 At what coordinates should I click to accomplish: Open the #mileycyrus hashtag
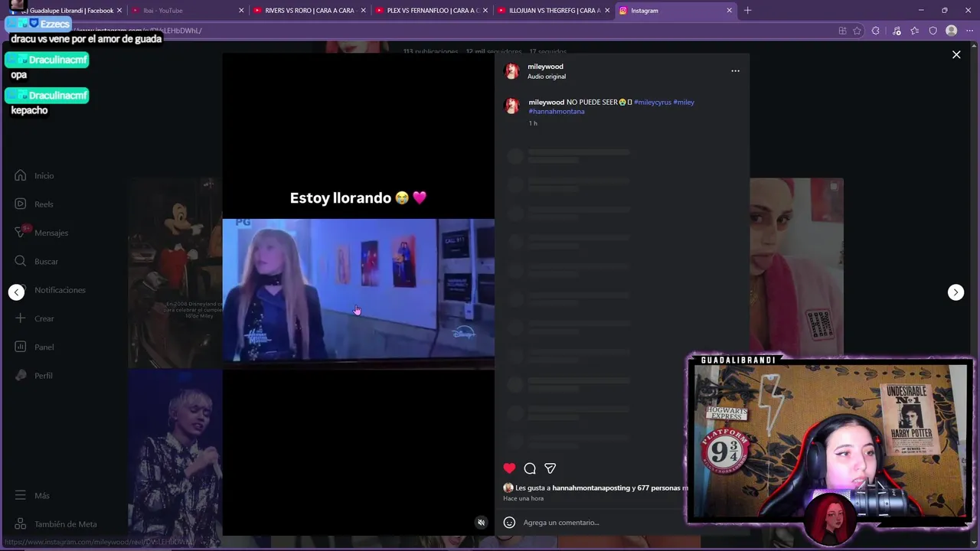coord(652,102)
